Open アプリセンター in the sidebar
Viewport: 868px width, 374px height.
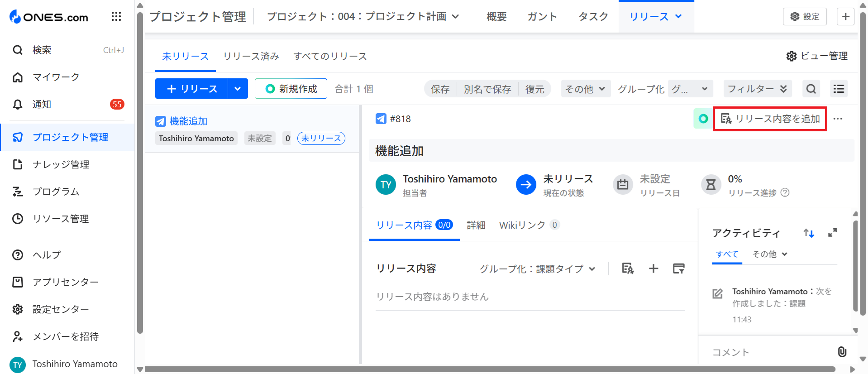tap(68, 282)
